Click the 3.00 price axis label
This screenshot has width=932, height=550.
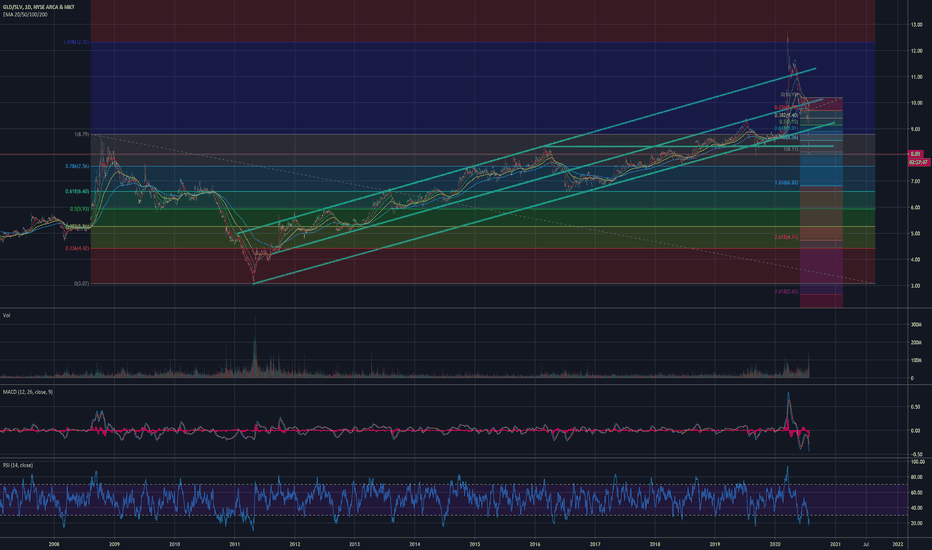[916, 285]
